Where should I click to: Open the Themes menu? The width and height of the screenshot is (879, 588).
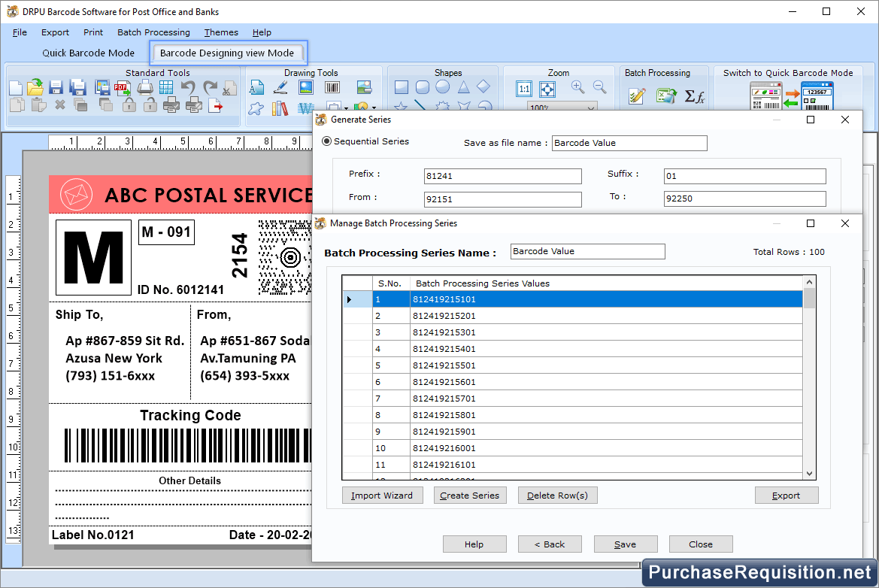pos(221,32)
